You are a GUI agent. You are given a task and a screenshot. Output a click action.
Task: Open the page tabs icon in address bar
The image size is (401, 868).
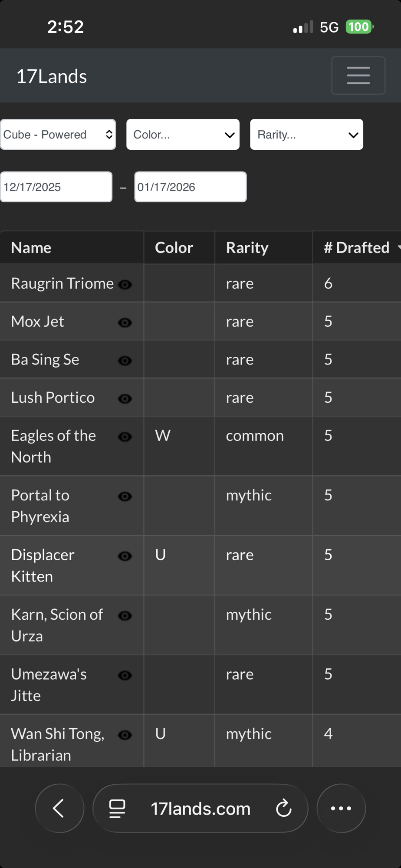click(x=117, y=808)
